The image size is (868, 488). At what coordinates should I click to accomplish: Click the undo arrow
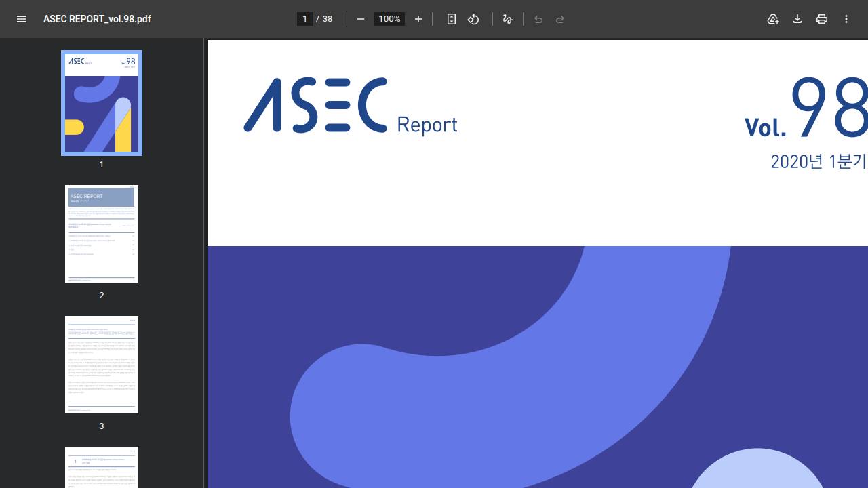[x=538, y=19]
